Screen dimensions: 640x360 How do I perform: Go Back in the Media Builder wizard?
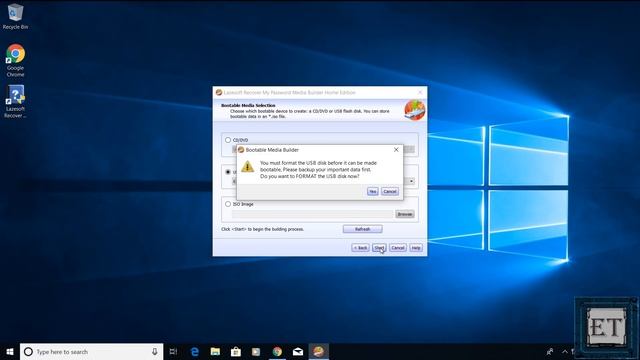coord(360,248)
